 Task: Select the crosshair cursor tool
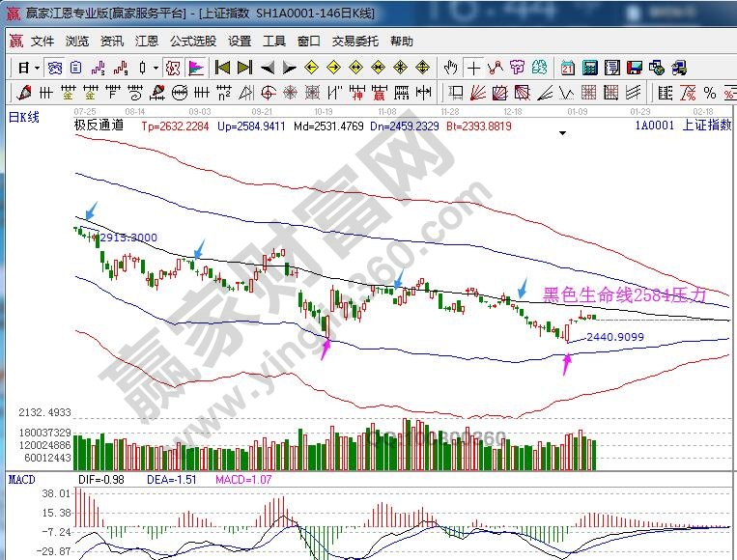click(x=473, y=68)
